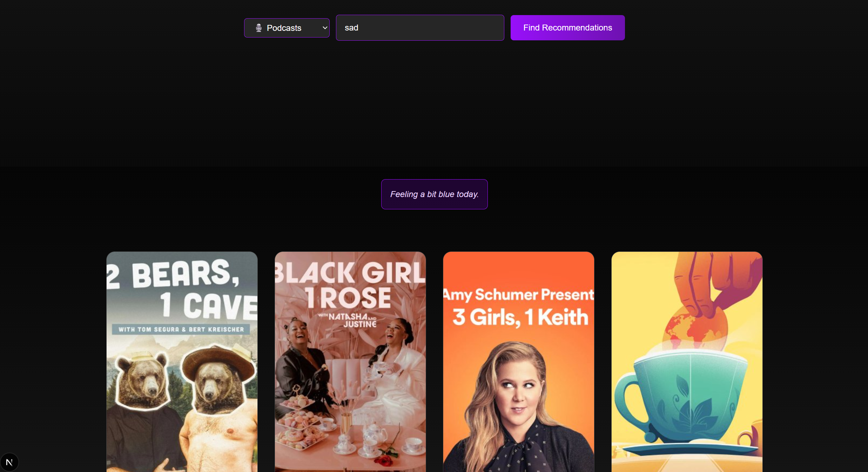Click the 'With Tom Segura & Bert Kreischer' banner

click(x=181, y=329)
